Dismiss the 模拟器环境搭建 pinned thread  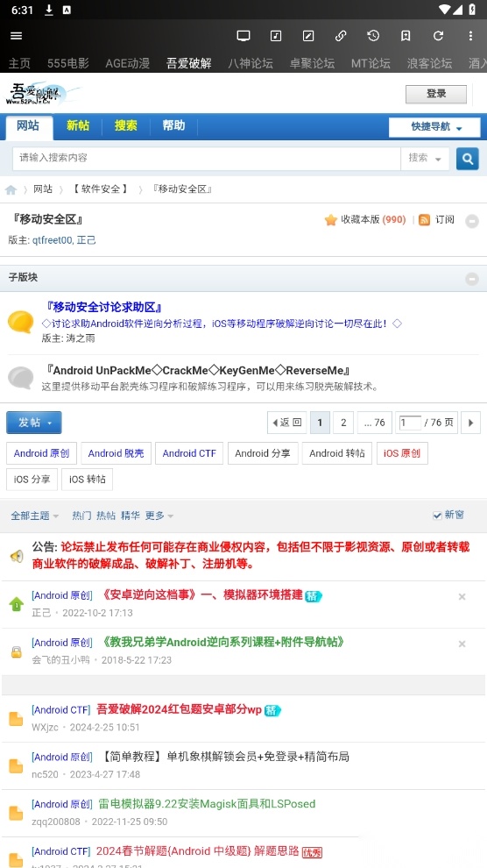pyautogui.click(x=462, y=597)
